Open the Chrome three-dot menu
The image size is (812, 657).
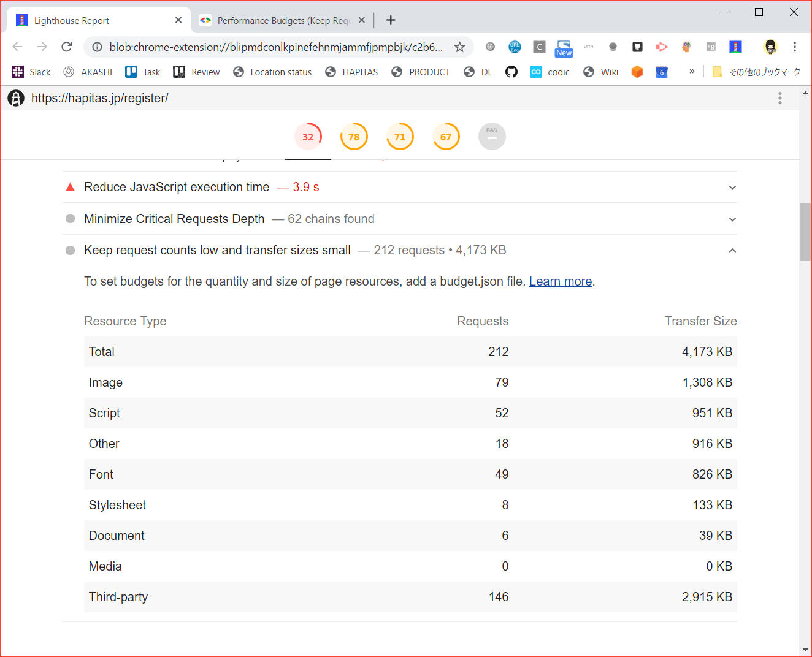[x=795, y=47]
